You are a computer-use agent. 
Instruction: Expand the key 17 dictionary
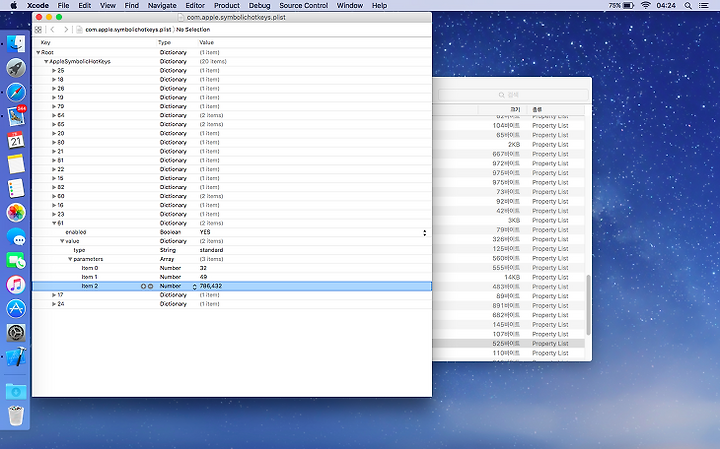54,295
